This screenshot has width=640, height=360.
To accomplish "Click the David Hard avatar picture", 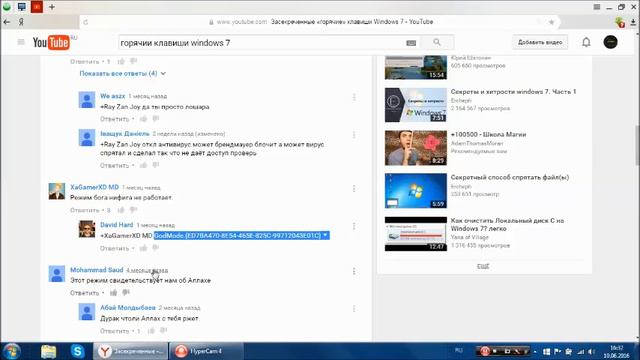I will (x=87, y=229).
